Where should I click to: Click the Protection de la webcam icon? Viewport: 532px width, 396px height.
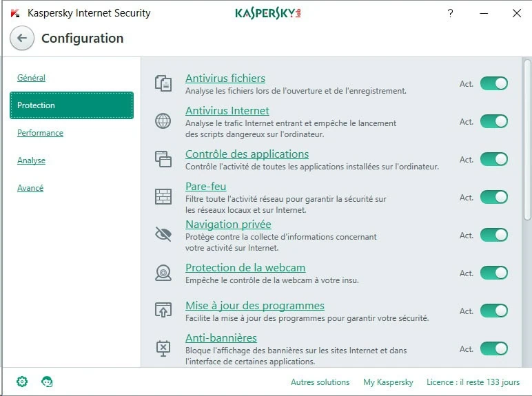pos(163,273)
